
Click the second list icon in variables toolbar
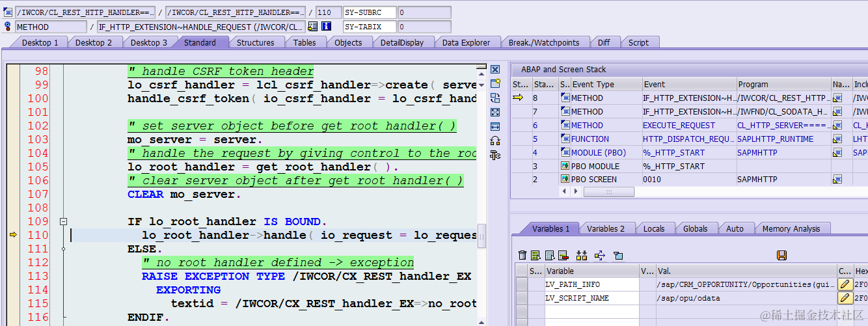click(x=550, y=255)
